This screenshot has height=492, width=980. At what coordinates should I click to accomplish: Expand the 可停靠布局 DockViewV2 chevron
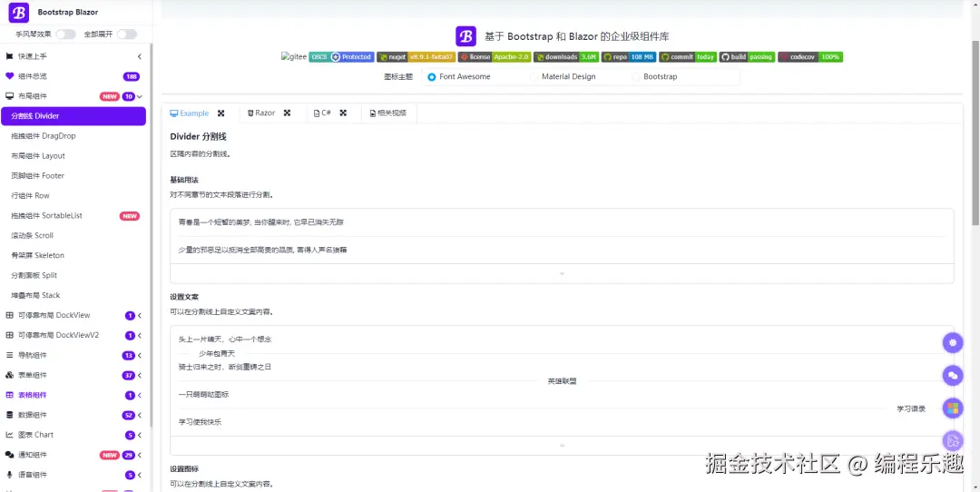pyautogui.click(x=140, y=336)
